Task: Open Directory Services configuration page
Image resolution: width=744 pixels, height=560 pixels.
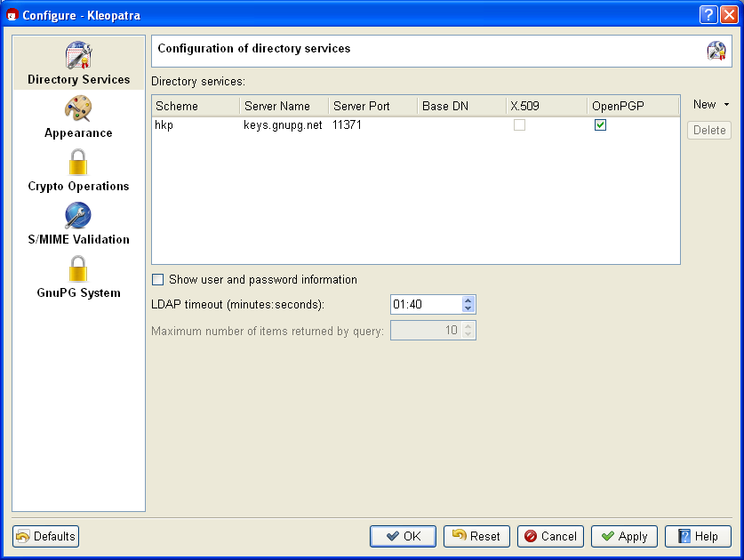Action: click(78, 63)
